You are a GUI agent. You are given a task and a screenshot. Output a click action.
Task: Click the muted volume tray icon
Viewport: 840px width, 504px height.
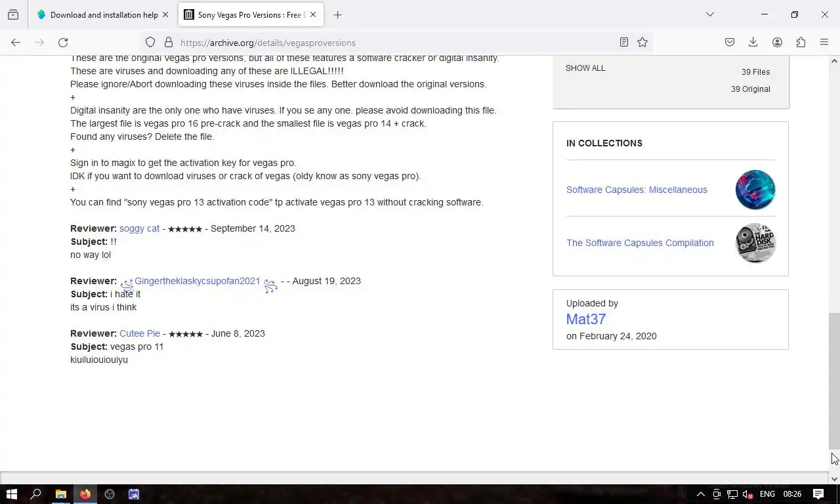(748, 494)
